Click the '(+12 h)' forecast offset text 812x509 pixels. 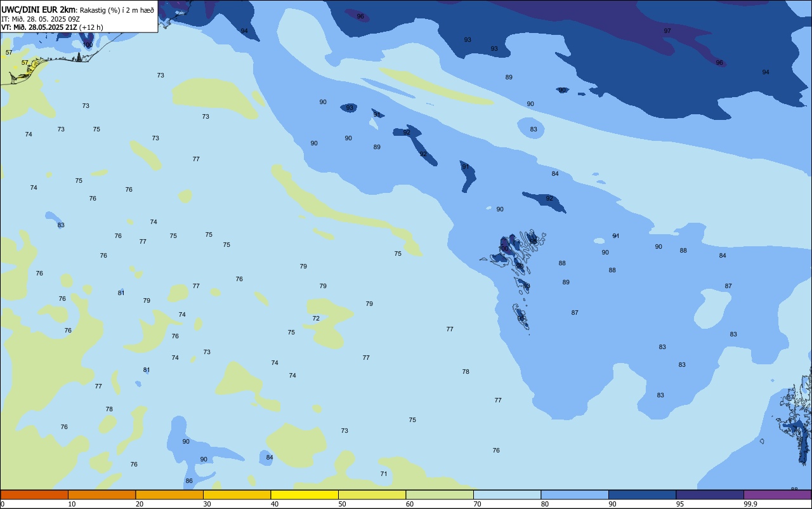pyautogui.click(x=91, y=27)
